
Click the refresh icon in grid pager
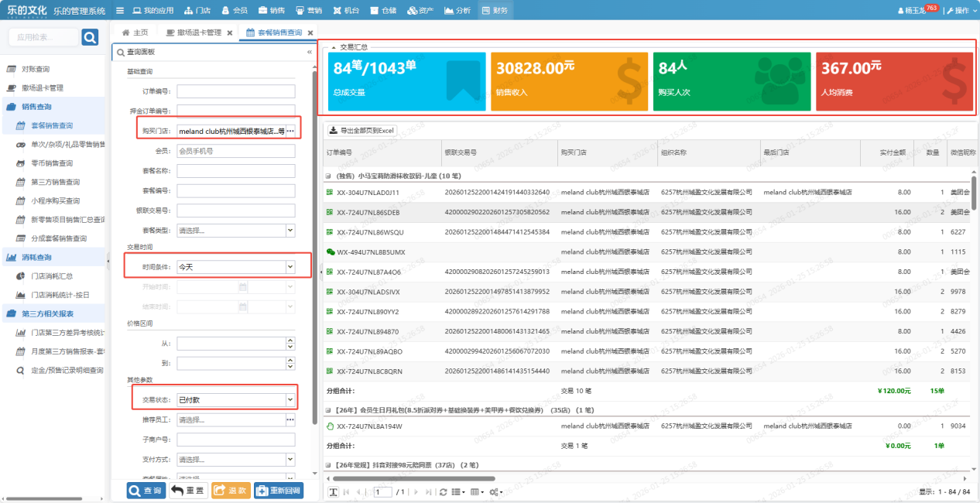pyautogui.click(x=443, y=492)
